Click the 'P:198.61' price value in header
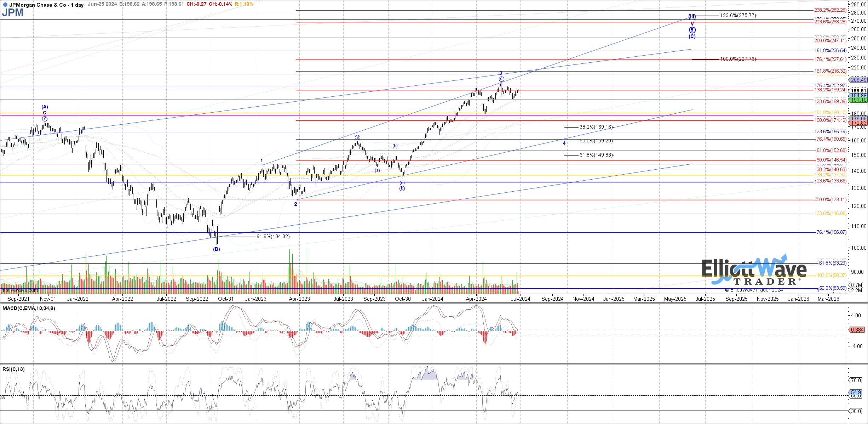The image size is (868, 424). [x=174, y=4]
